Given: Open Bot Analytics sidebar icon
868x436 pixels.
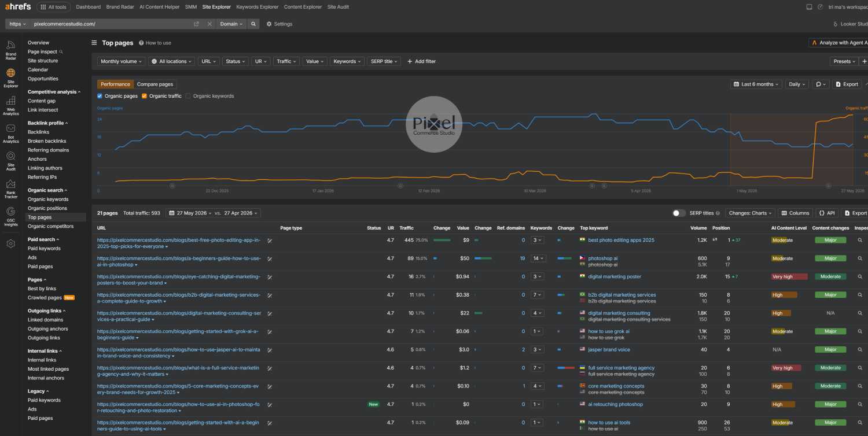Looking at the screenshot, I should point(10,134).
